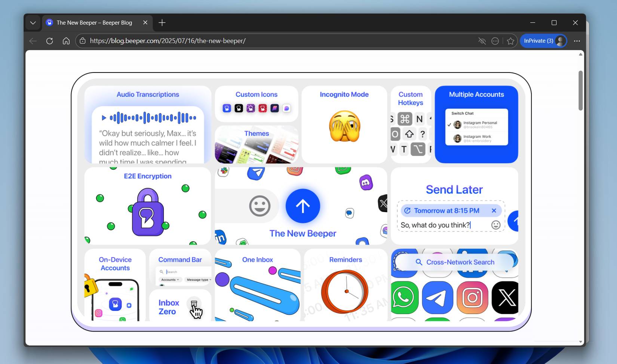Click the Search field in Command Bar

coord(176,271)
